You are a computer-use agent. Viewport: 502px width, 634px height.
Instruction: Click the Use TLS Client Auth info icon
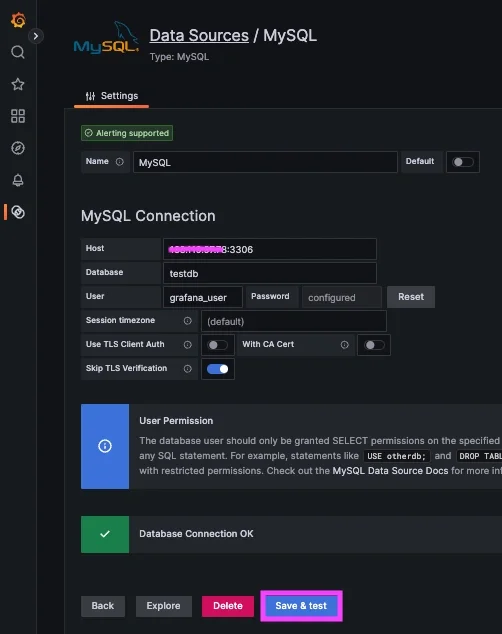[x=188, y=344]
